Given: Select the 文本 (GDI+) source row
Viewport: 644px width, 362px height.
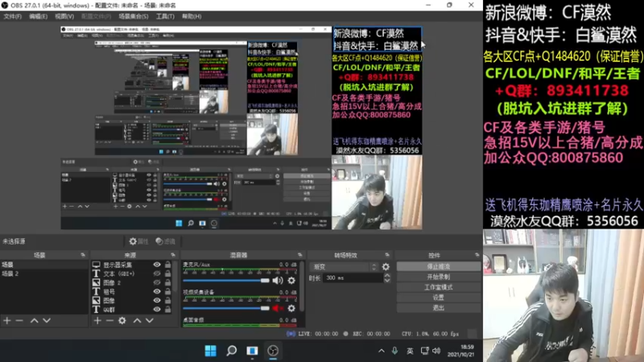Looking at the screenshot, I should [x=132, y=274].
